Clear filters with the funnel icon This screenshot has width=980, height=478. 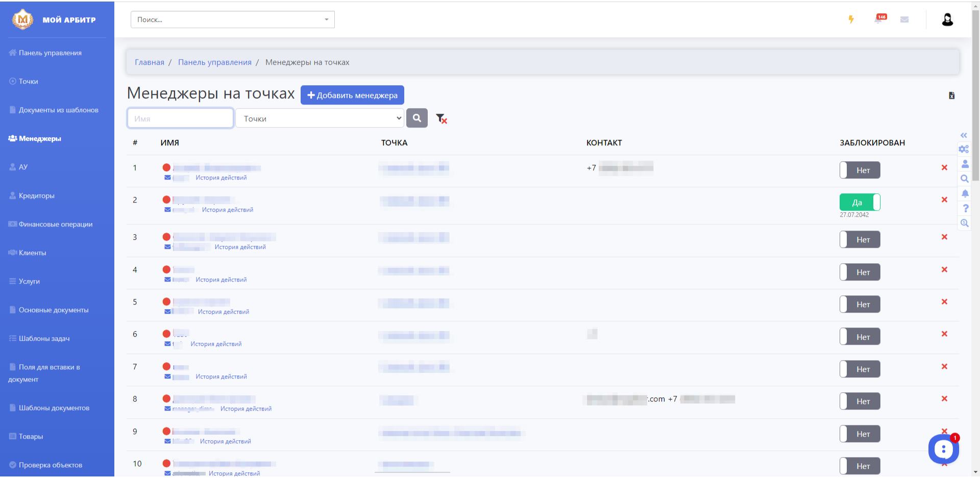442,119
